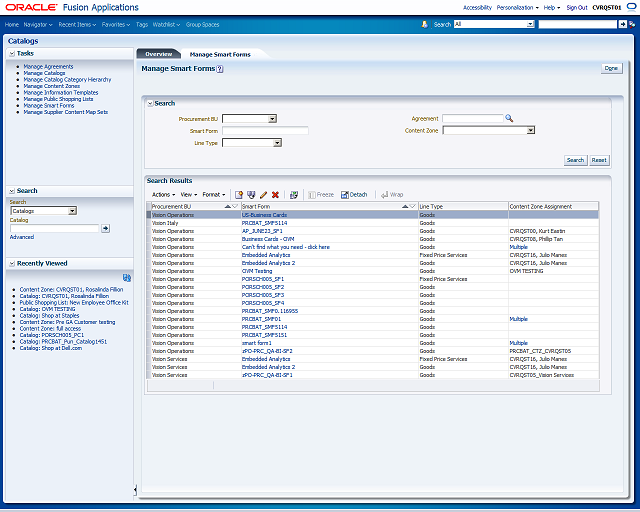This screenshot has height=512, width=640.
Task: Open the Format menu
Action: pos(214,195)
